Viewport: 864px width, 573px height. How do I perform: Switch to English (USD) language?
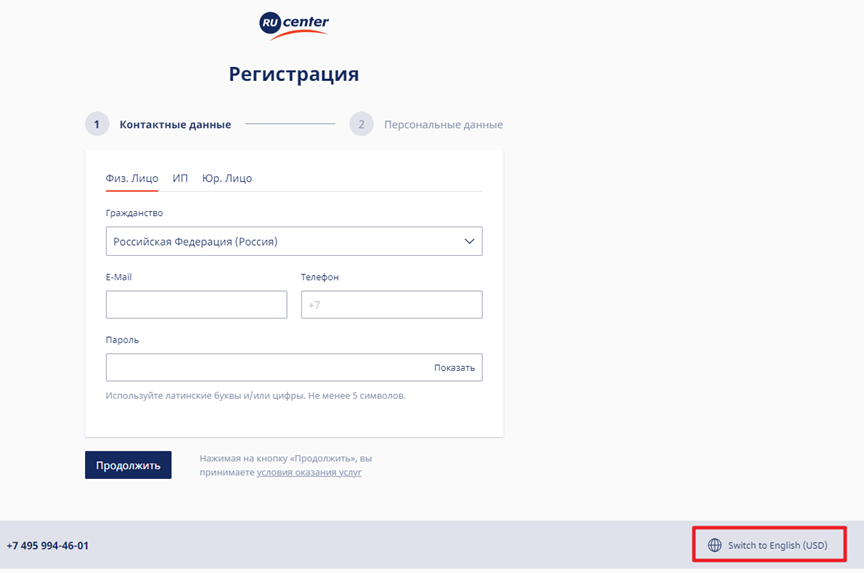(x=777, y=545)
